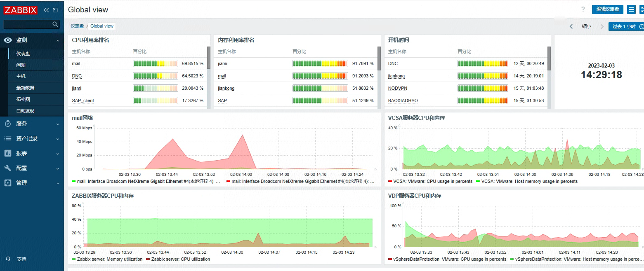The image size is (644, 271).
Task: Open host jiami in 内存利用率排名
Action: click(x=222, y=64)
